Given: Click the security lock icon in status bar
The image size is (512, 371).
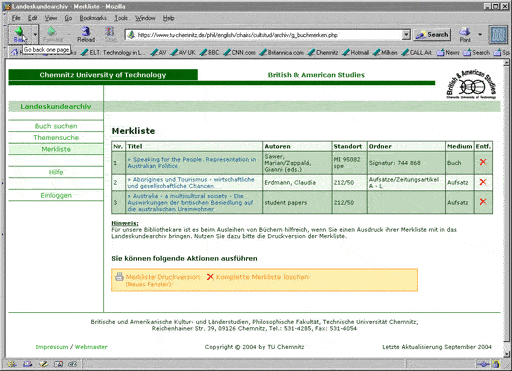Looking at the screenshot, I should [496, 364].
